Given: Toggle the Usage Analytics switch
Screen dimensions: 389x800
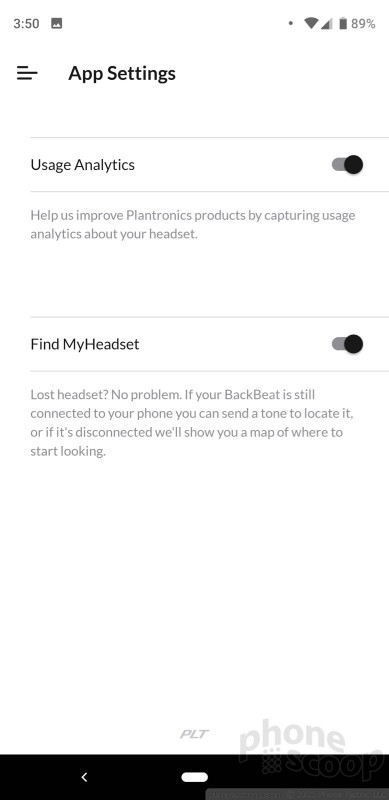Looking at the screenshot, I should point(347,165).
